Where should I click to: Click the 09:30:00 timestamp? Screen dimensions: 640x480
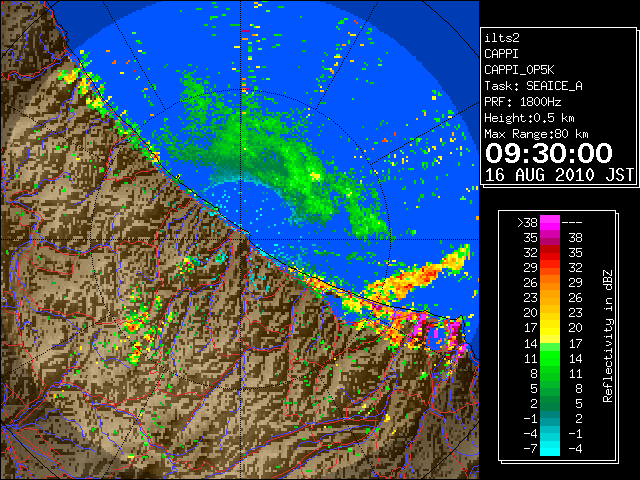(x=549, y=153)
